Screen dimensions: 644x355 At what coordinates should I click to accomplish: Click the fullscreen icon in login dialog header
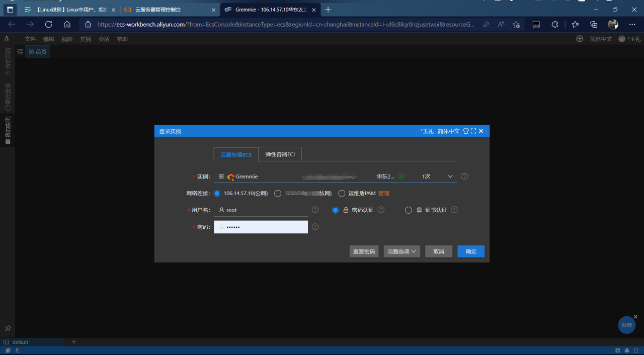click(473, 131)
